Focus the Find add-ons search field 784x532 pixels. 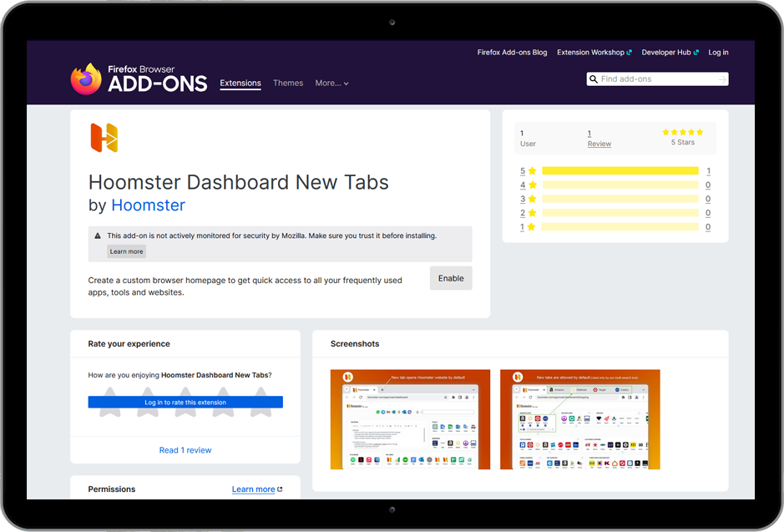coord(657,79)
